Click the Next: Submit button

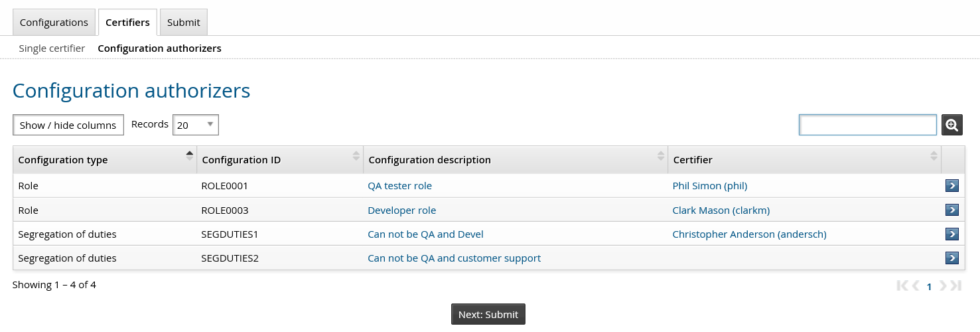click(x=488, y=314)
